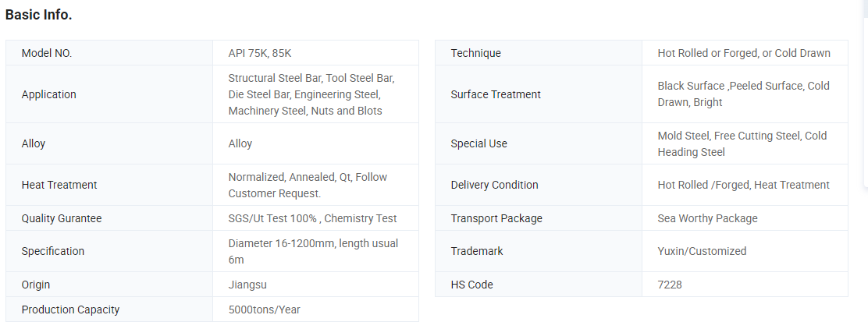Click the Origin value Jiangsu
868x329 pixels.
(247, 285)
